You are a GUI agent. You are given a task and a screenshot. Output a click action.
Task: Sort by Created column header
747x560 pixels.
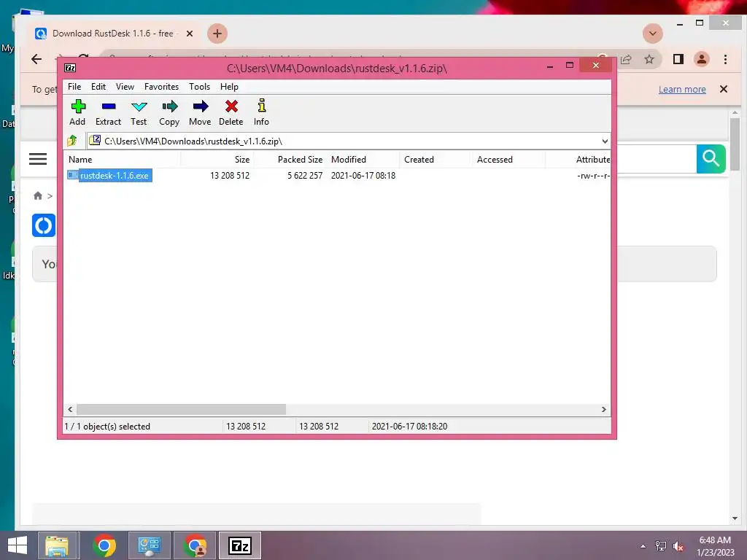pos(436,160)
